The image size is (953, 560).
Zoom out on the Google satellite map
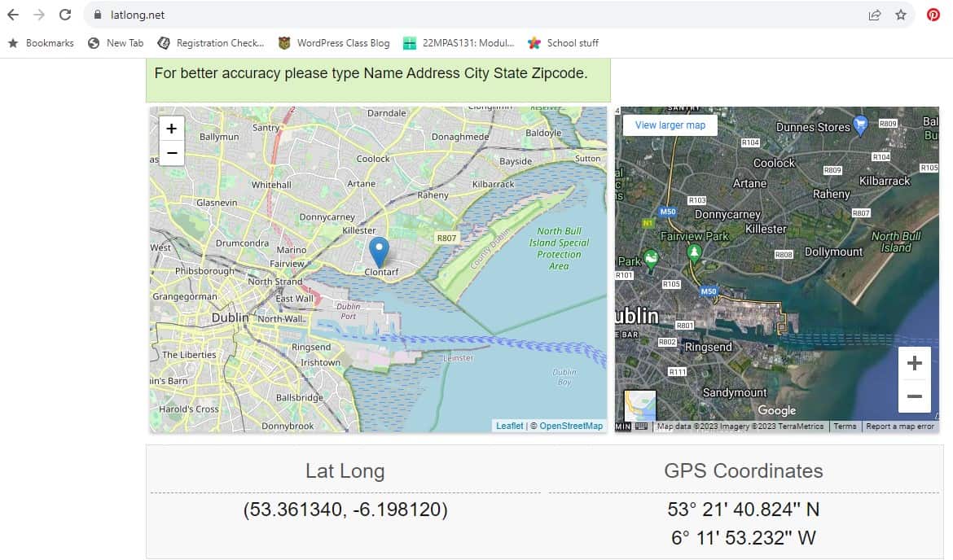pos(914,396)
